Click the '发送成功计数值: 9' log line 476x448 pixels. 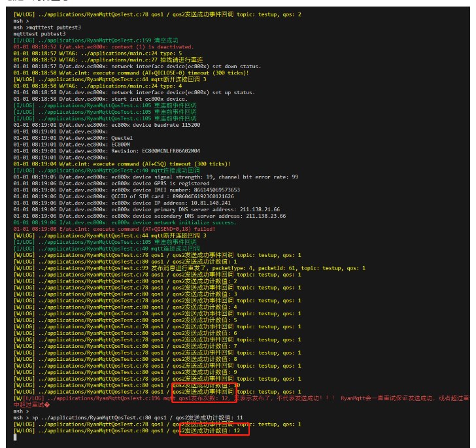pyautogui.click(x=126, y=372)
